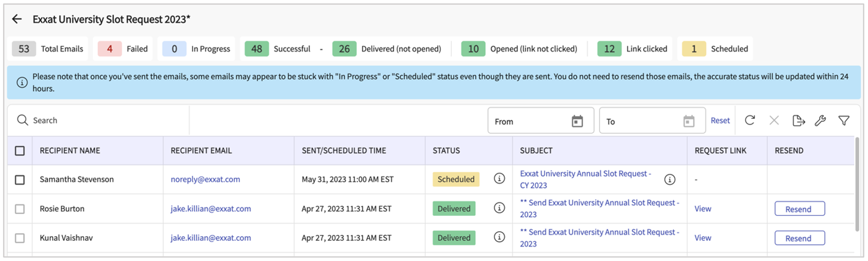868x261 pixels.
Task: Show status info for Kunal Vaishnav's Delivered email
Action: 499,237
